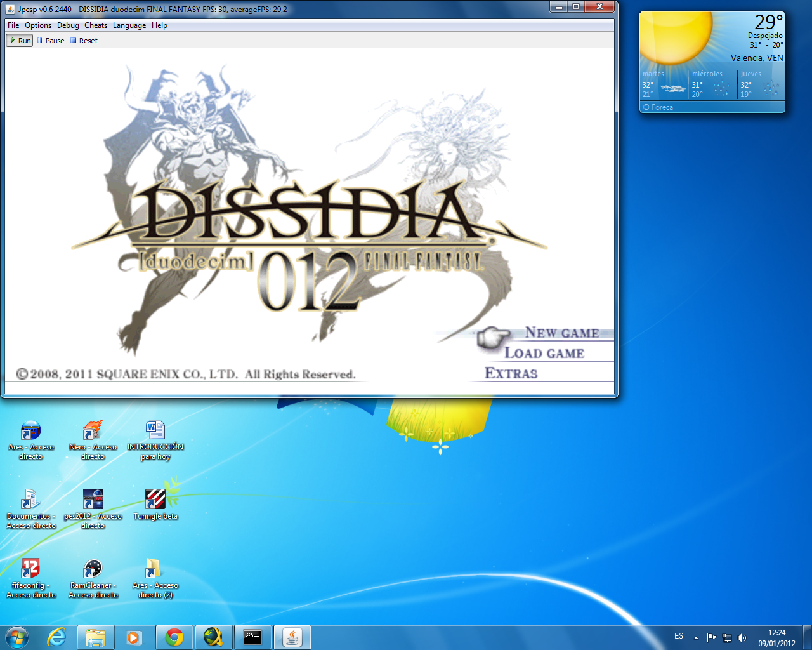Screen dimensions: 812x650
Task: Open the network tray icon
Action: (x=727, y=638)
